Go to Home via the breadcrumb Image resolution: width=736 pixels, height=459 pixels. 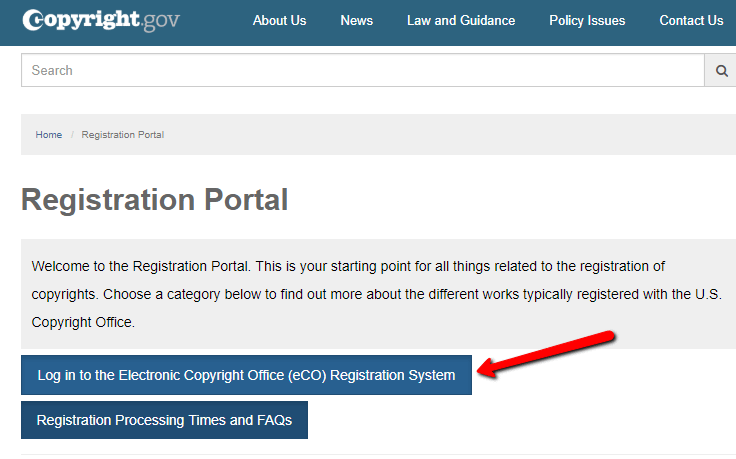49,135
